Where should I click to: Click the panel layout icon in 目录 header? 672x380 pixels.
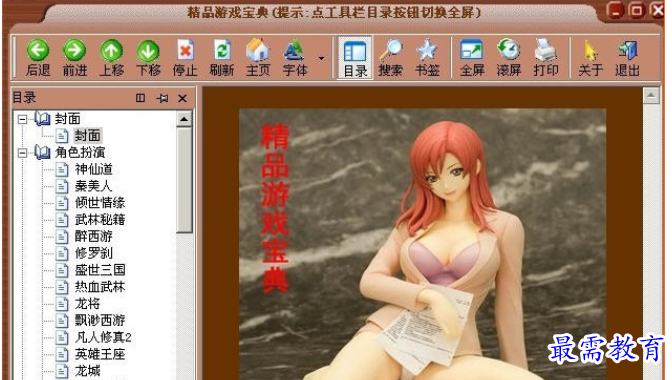(x=140, y=98)
